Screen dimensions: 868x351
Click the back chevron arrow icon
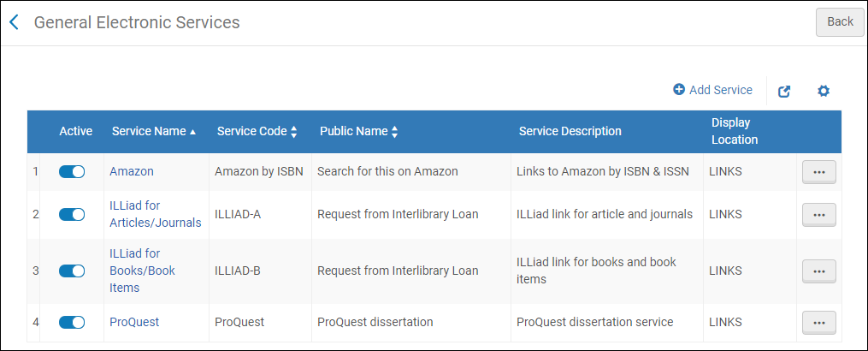coord(14,22)
